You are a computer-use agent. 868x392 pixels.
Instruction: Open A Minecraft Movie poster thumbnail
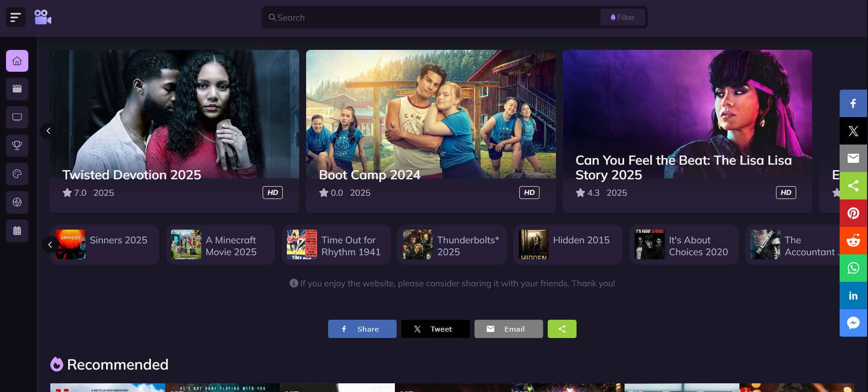tap(186, 244)
